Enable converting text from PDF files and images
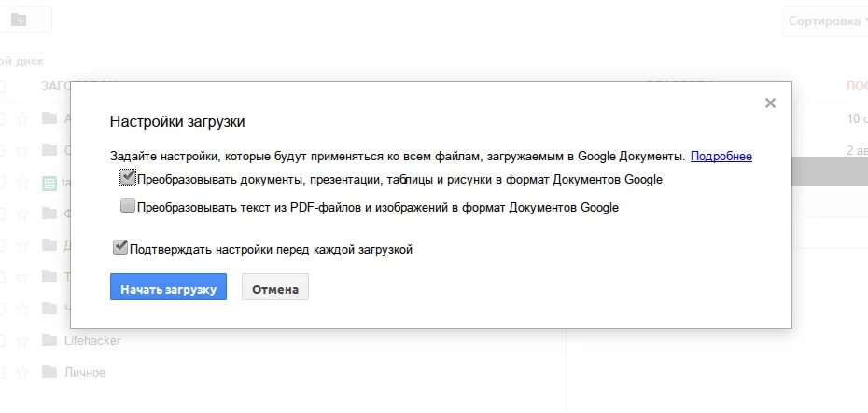The height and width of the screenshot is (413, 868). point(127,206)
